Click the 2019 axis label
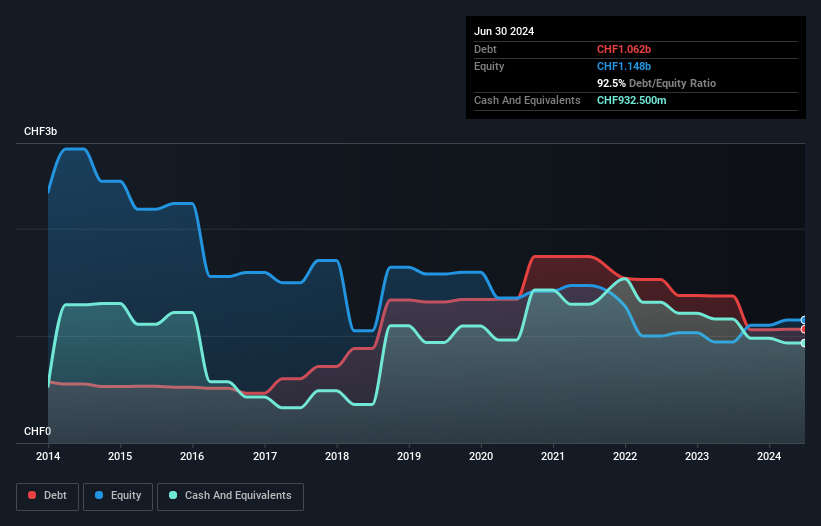821x526 pixels. [x=409, y=456]
